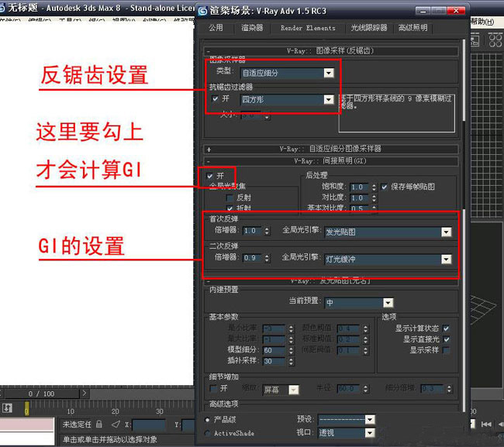Enable detail enhancement 开 checkbox
This screenshot has width=504, height=447.
tap(212, 388)
